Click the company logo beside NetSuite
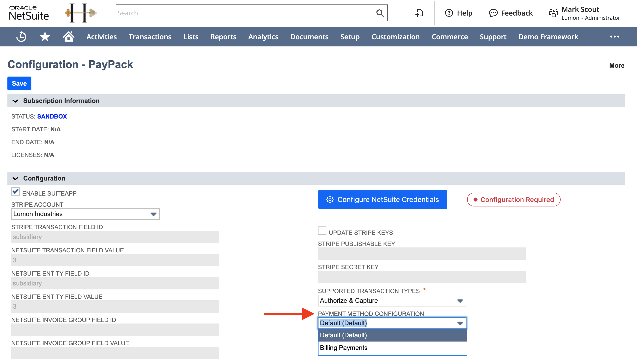Screen dimensions: 637x364 [x=81, y=13]
